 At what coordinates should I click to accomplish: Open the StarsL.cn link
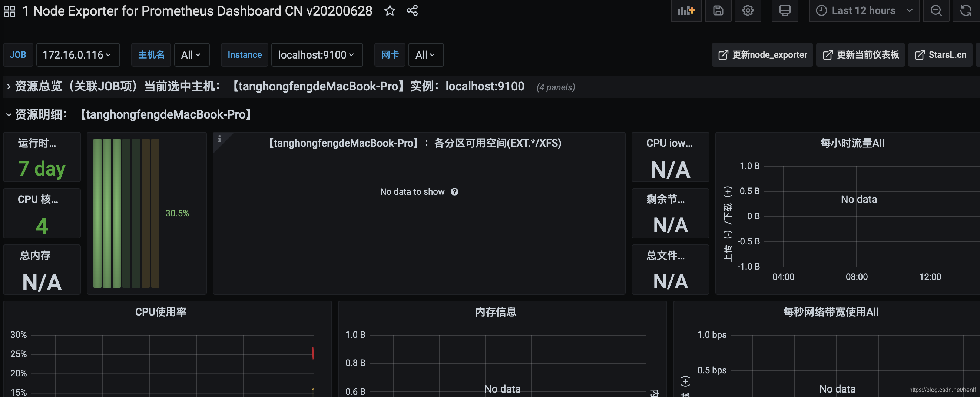pos(940,55)
